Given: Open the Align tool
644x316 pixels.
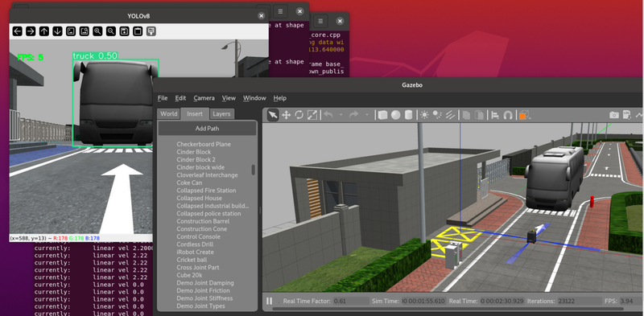Looking at the screenshot, I should (x=495, y=115).
